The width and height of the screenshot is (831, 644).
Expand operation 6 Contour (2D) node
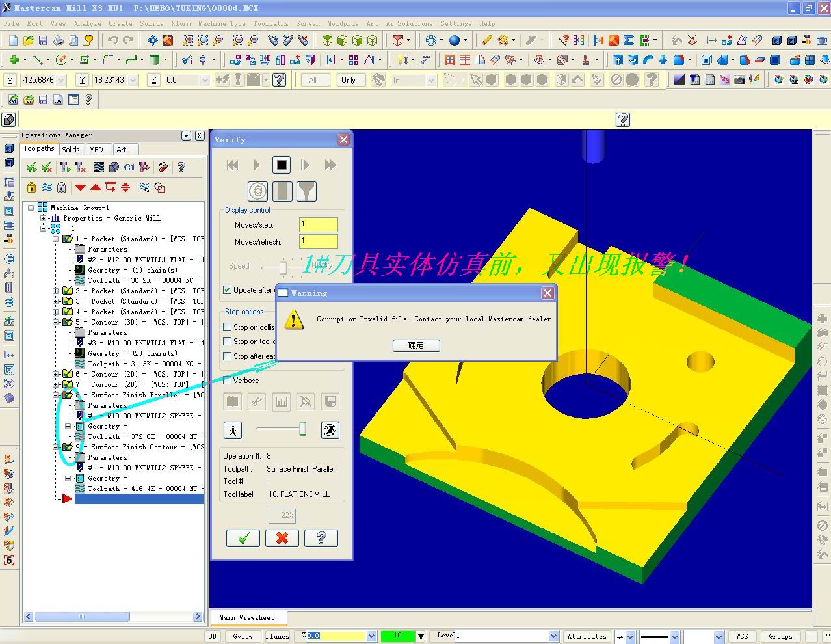tap(56, 374)
